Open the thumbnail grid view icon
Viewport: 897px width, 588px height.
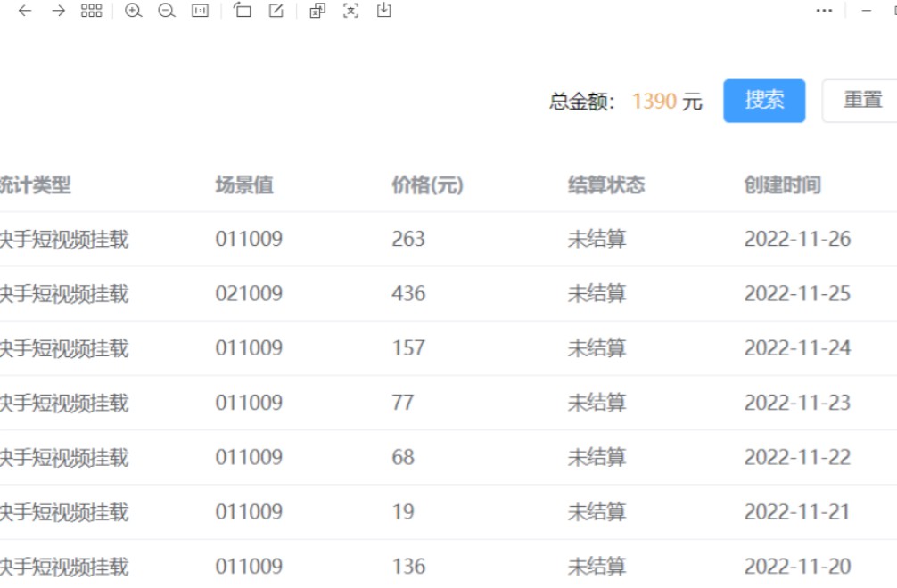pos(92,11)
